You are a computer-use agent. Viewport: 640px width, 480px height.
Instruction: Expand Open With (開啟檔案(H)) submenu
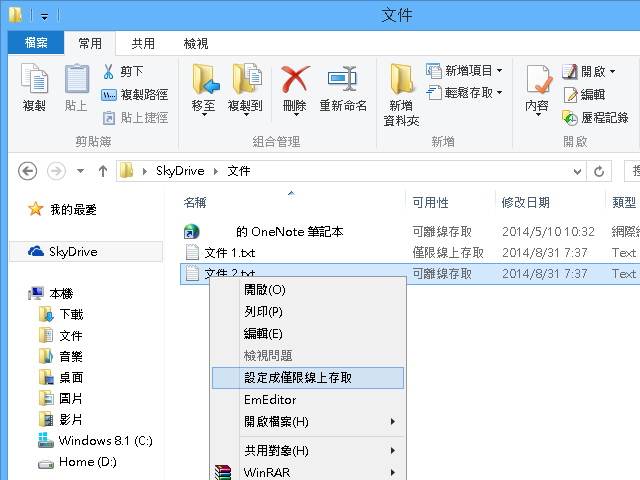click(x=308, y=422)
